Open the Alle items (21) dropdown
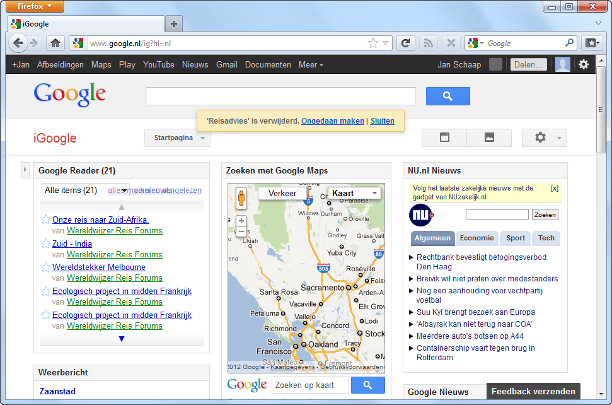 point(85,190)
